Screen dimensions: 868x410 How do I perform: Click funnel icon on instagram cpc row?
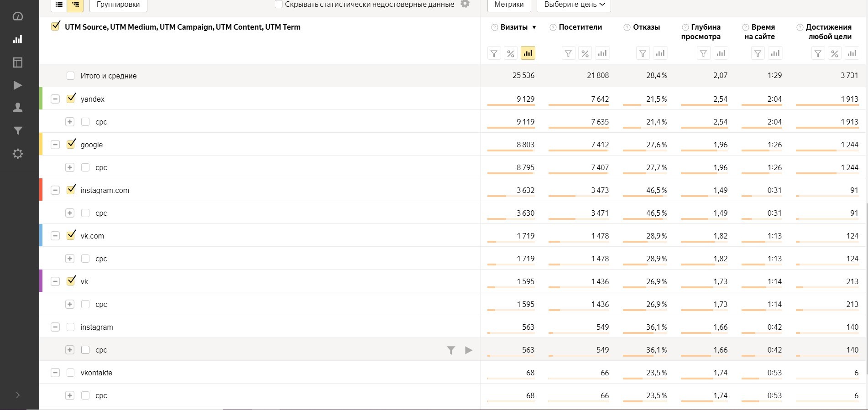click(x=451, y=350)
